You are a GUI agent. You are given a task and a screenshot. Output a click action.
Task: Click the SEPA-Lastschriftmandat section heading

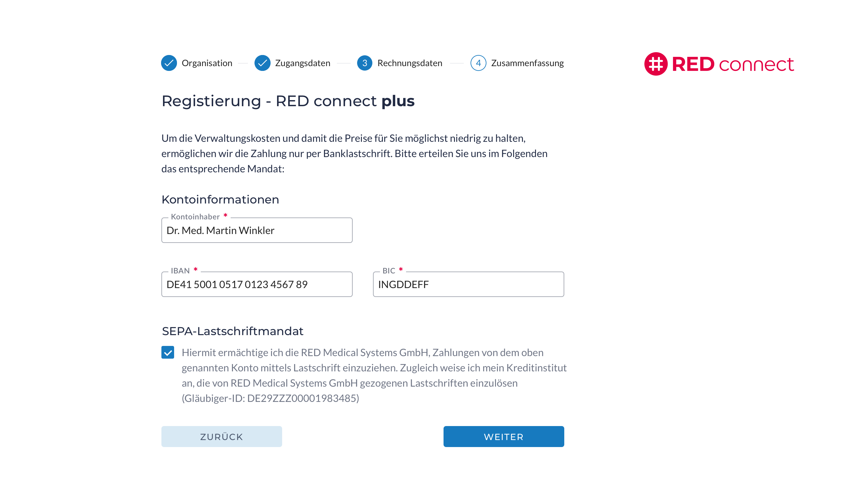pyautogui.click(x=233, y=331)
